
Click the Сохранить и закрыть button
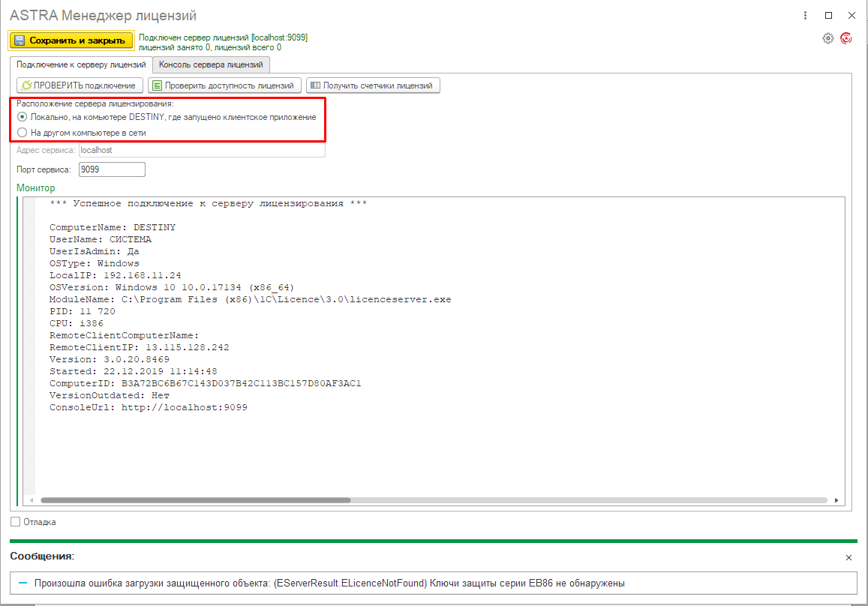(71, 40)
